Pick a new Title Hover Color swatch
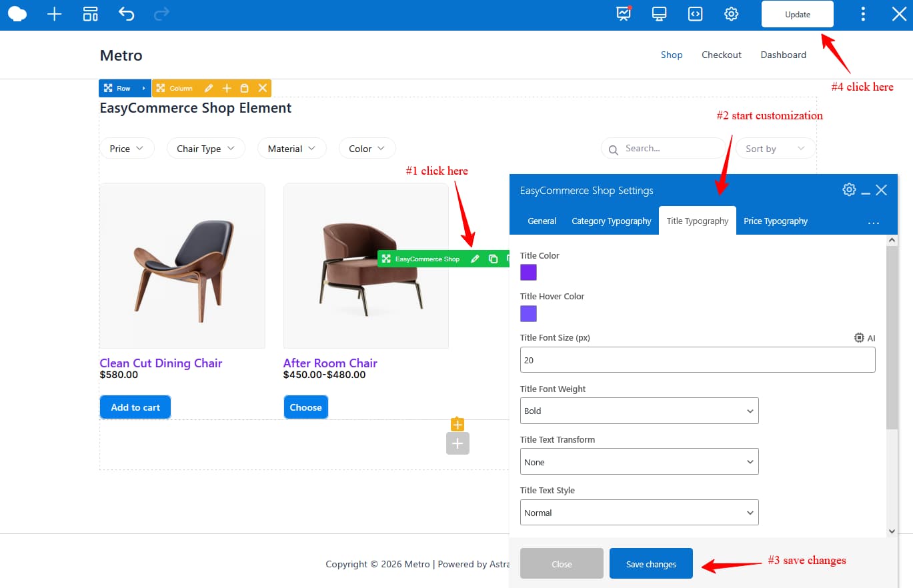Screen dimensions: 913x588 (x=528, y=313)
